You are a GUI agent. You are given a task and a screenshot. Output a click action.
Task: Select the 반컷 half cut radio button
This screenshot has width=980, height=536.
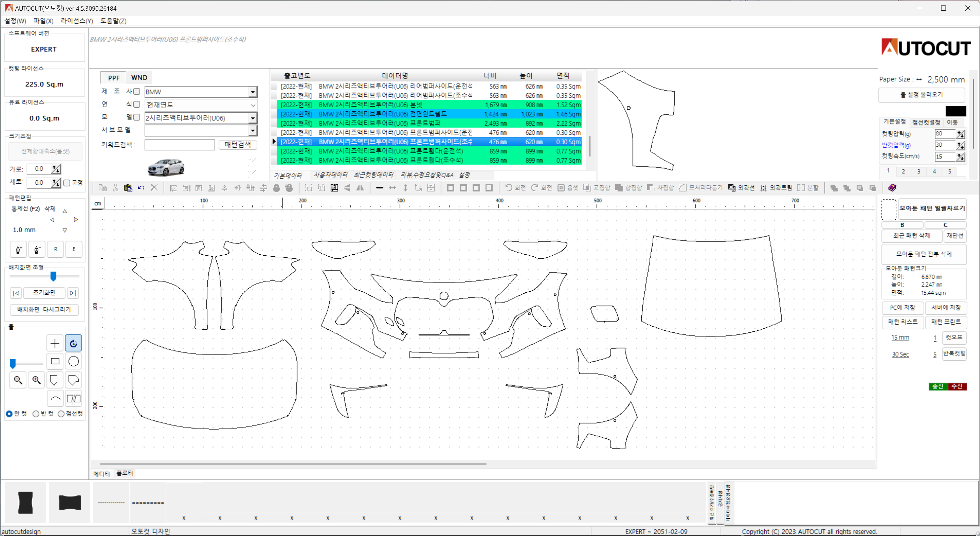36,414
